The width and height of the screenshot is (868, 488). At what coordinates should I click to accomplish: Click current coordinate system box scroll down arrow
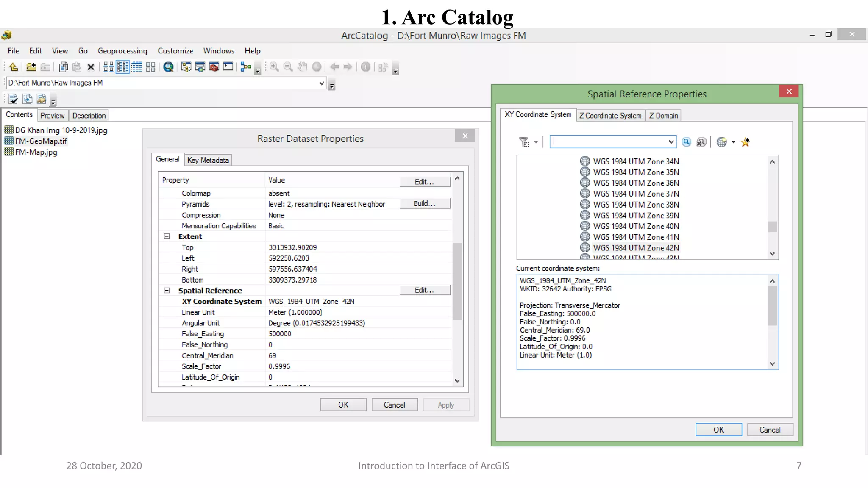[x=772, y=364]
